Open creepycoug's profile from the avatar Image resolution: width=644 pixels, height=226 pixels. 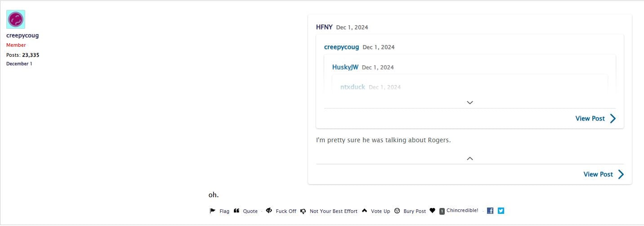point(16,19)
